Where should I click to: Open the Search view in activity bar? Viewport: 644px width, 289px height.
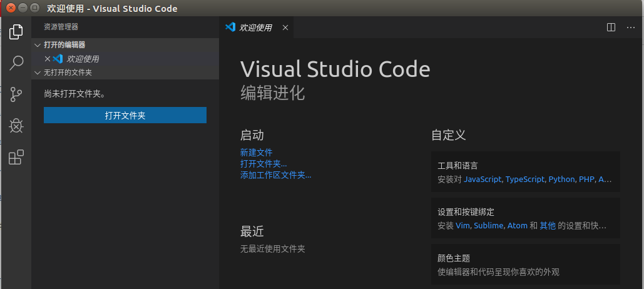pos(16,63)
